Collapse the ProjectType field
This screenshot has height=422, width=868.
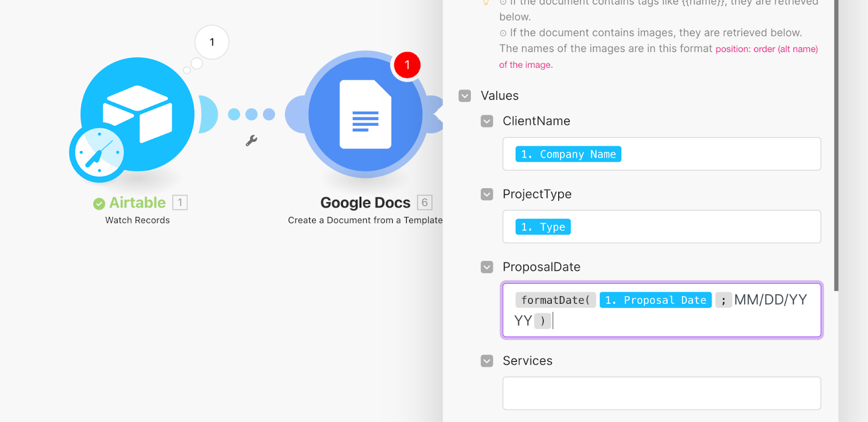pyautogui.click(x=487, y=194)
